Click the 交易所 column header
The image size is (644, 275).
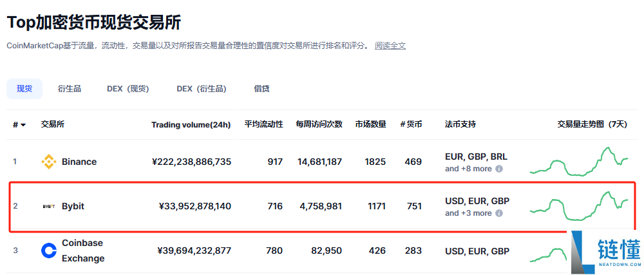point(53,124)
